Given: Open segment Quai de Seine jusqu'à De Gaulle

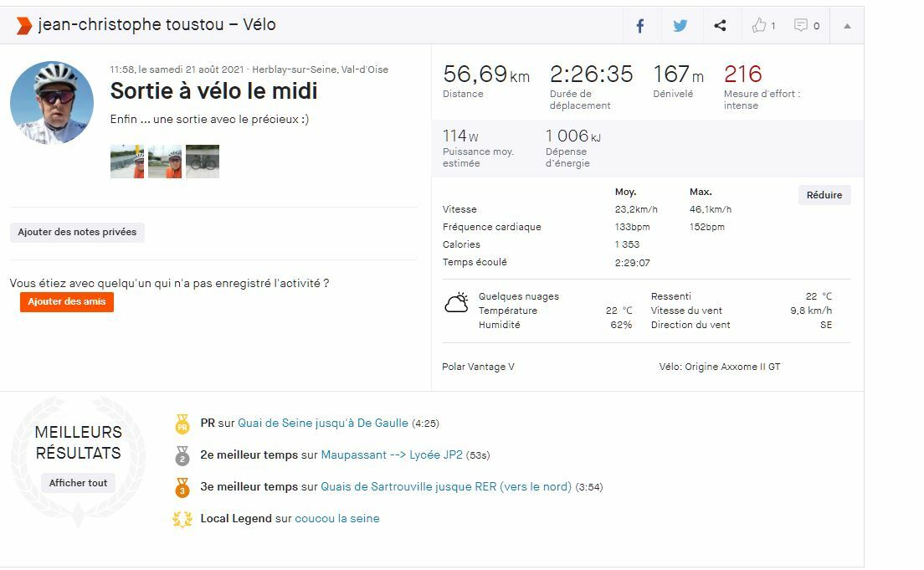Looking at the screenshot, I should [323, 424].
